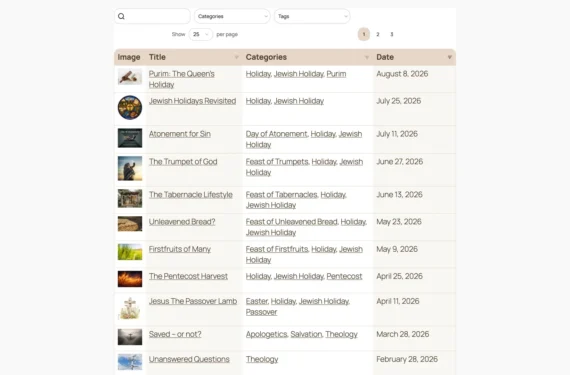Open the Unanswered Questions article
The height and width of the screenshot is (375, 570).
coord(189,359)
